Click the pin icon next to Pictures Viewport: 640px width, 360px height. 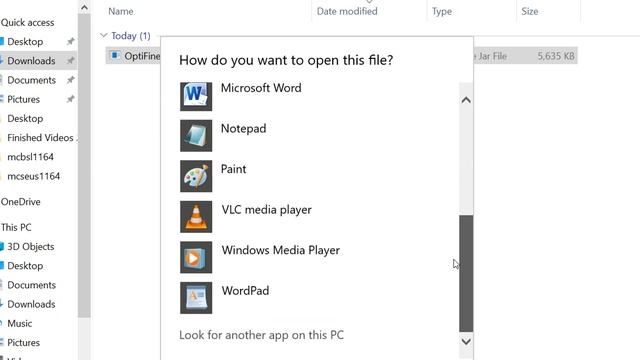pos(71,99)
